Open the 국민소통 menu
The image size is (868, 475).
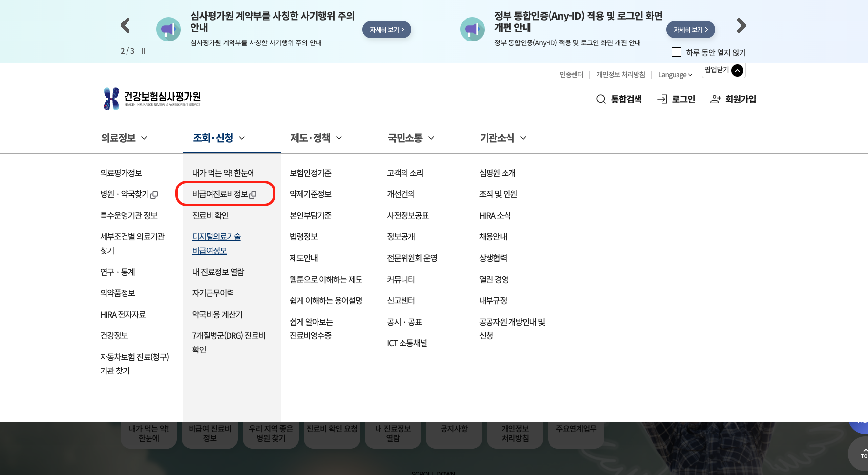point(406,138)
